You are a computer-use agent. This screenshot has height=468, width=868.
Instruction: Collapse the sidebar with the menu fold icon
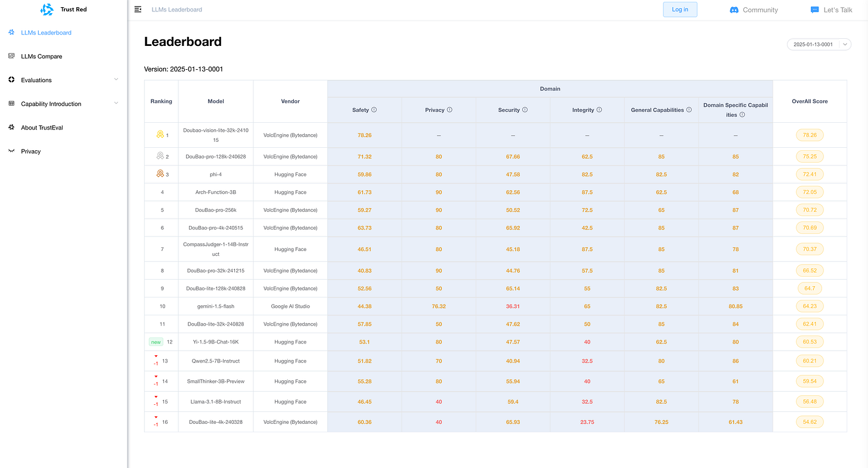click(x=138, y=10)
